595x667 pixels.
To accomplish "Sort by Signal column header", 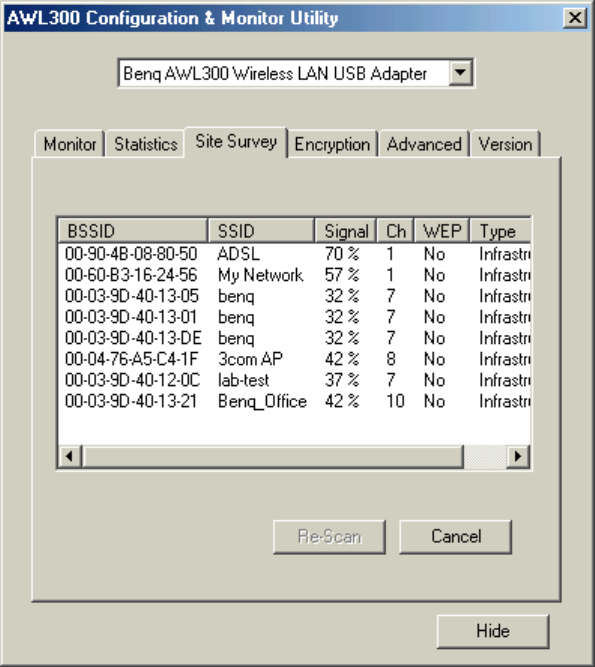I will [346, 231].
